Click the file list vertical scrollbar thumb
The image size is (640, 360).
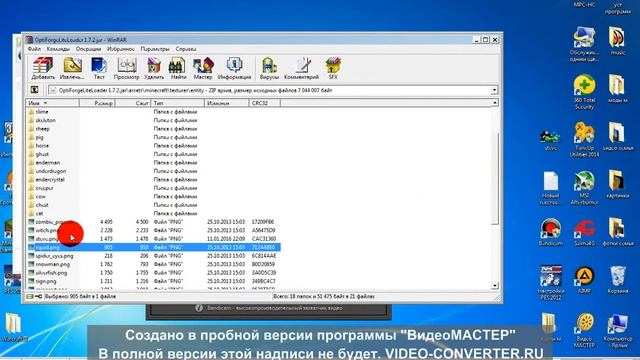pyautogui.click(x=495, y=178)
